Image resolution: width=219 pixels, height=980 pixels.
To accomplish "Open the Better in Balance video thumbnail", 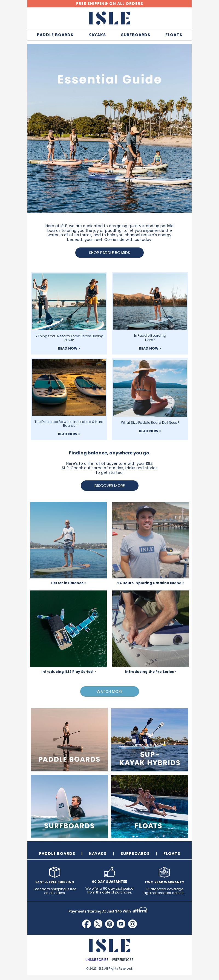I will [x=68, y=540].
